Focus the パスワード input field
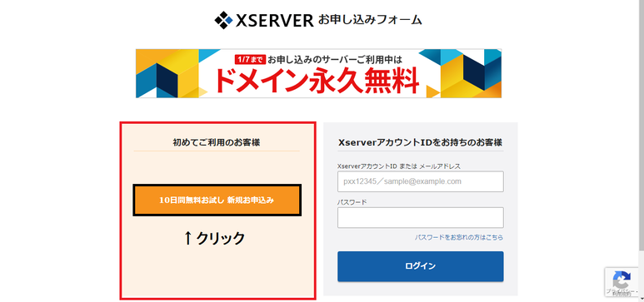 click(420, 217)
